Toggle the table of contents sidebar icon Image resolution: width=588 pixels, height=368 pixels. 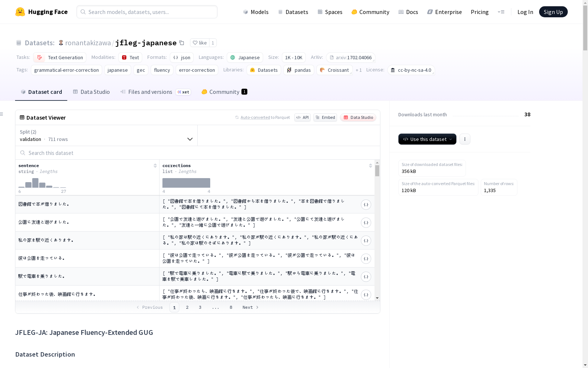tap(1, 114)
